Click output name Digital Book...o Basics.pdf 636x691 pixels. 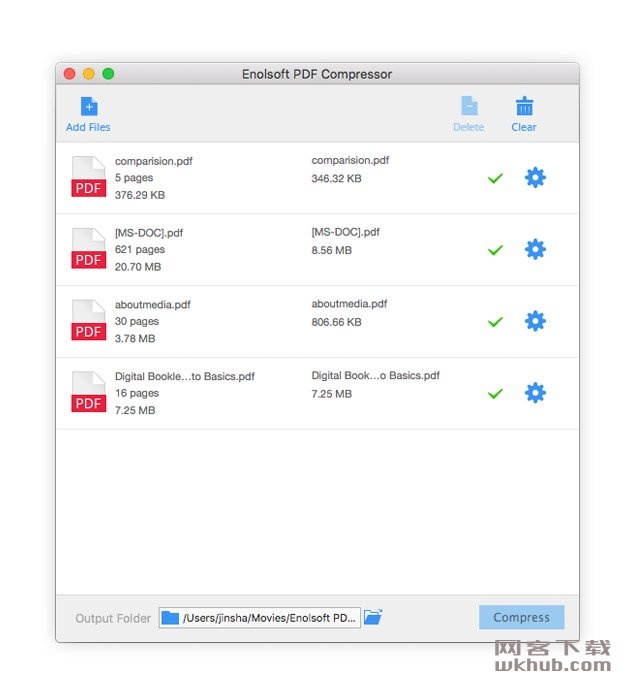(x=376, y=375)
